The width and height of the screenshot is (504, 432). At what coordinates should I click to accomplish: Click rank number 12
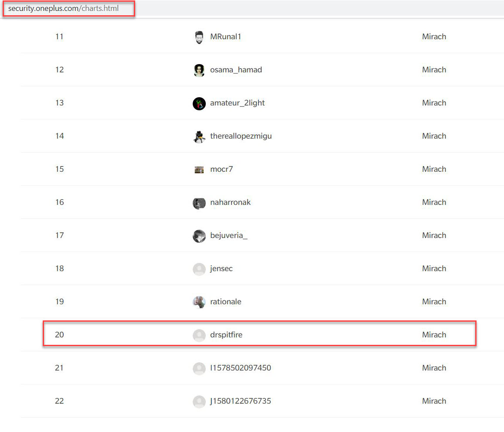click(59, 70)
